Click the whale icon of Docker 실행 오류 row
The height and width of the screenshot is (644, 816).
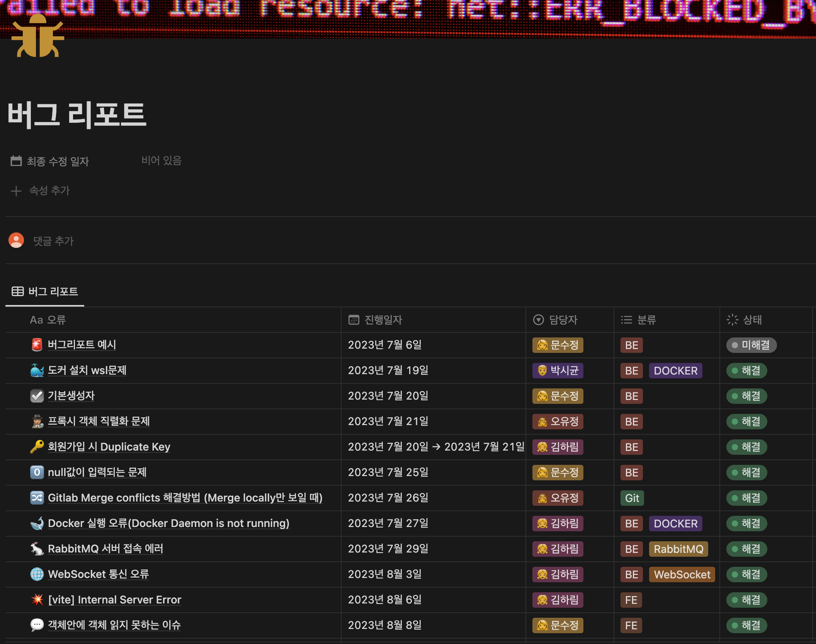tap(37, 523)
